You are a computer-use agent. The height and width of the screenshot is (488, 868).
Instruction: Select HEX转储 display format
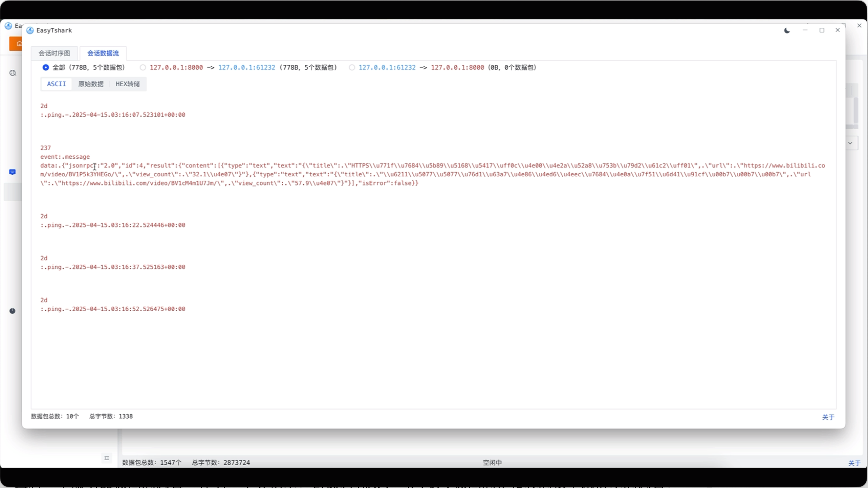(x=127, y=84)
